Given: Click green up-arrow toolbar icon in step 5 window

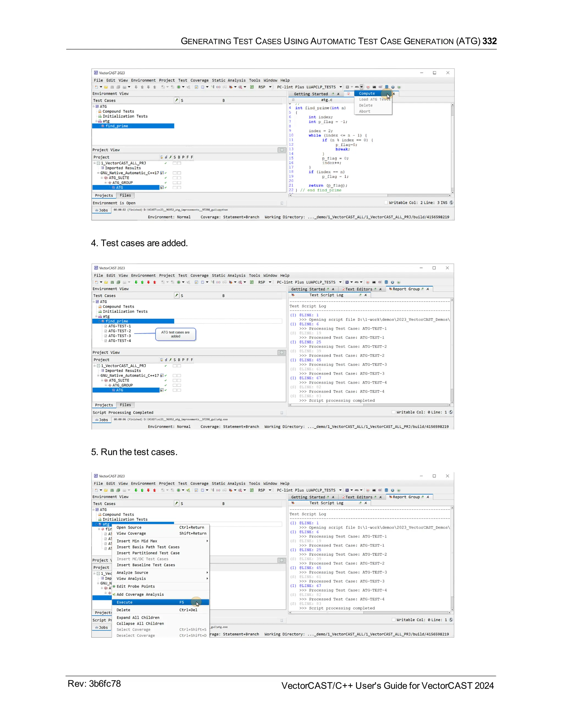Looking at the screenshot, I should (x=142, y=490).
